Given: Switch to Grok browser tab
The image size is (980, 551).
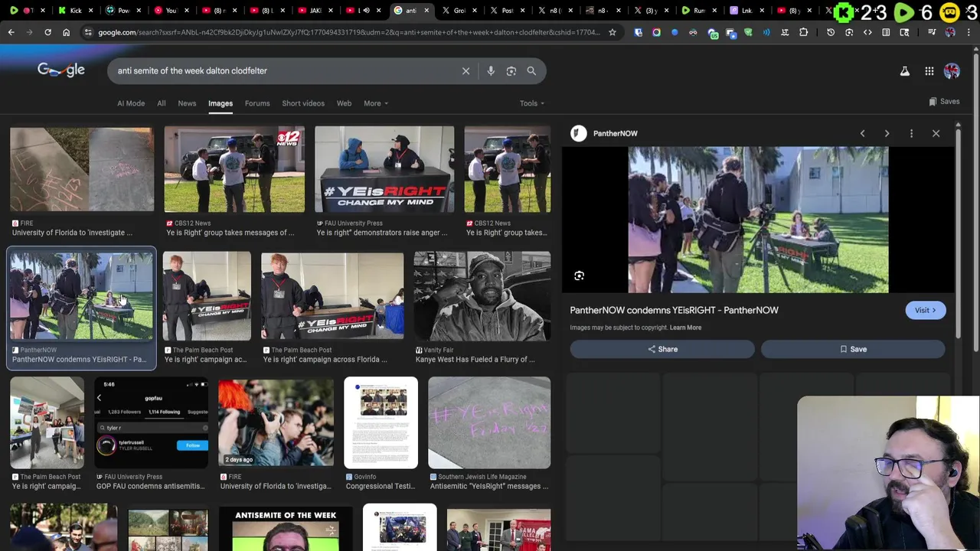Looking at the screenshot, I should click(x=459, y=11).
